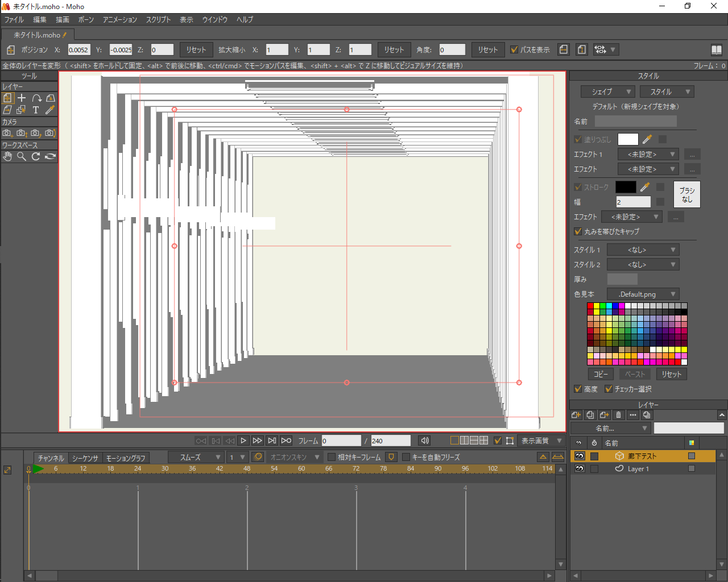Toggle audio mute speaker icon
The height and width of the screenshot is (582, 728).
pos(424,440)
